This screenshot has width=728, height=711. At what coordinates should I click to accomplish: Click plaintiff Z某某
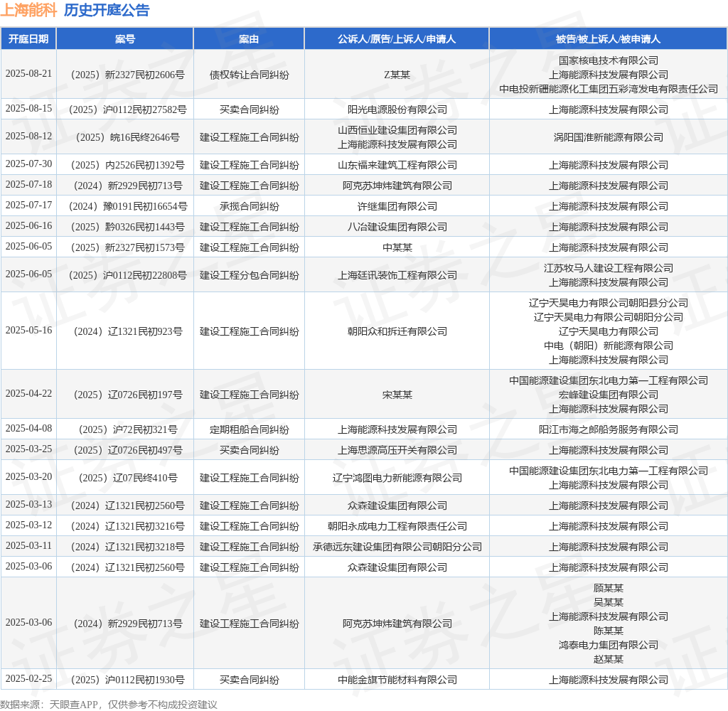click(397, 75)
